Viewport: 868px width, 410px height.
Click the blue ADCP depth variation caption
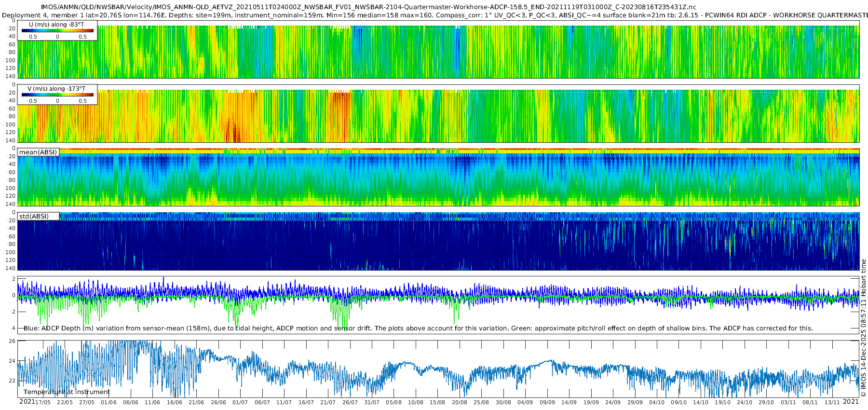(x=418, y=328)
